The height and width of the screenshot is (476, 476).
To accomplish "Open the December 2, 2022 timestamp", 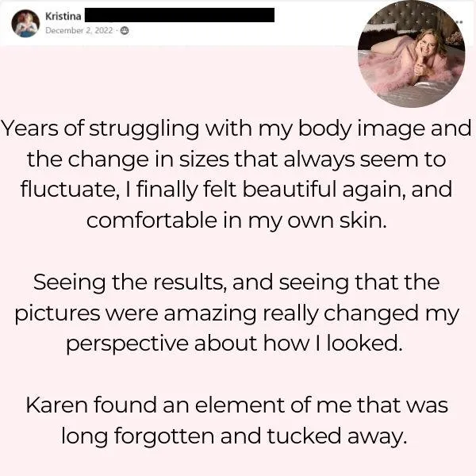I will point(79,30).
